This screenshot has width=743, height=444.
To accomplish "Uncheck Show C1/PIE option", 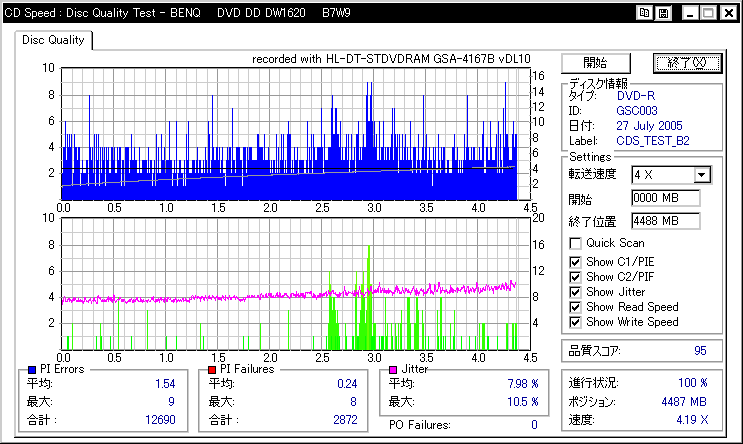I will 575,262.
